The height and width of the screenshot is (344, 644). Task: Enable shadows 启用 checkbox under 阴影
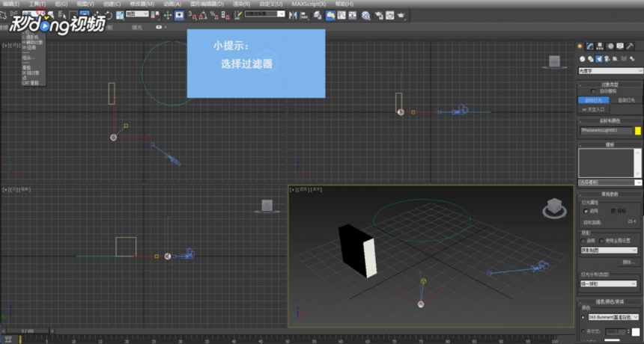coord(583,241)
